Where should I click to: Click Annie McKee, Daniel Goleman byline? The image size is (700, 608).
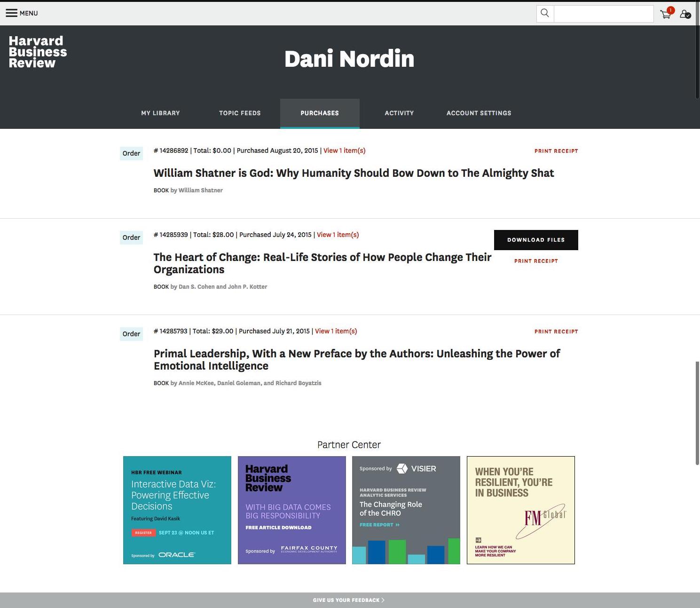[x=250, y=383]
